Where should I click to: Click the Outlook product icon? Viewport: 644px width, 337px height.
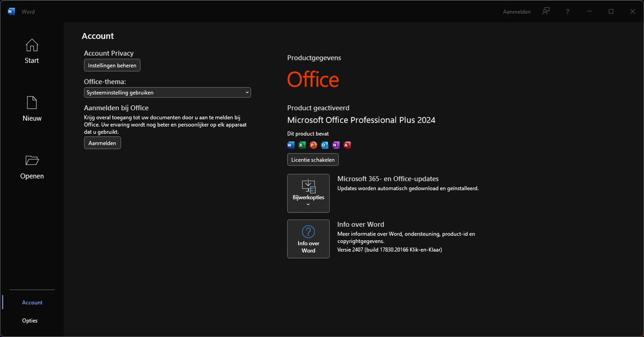point(325,145)
